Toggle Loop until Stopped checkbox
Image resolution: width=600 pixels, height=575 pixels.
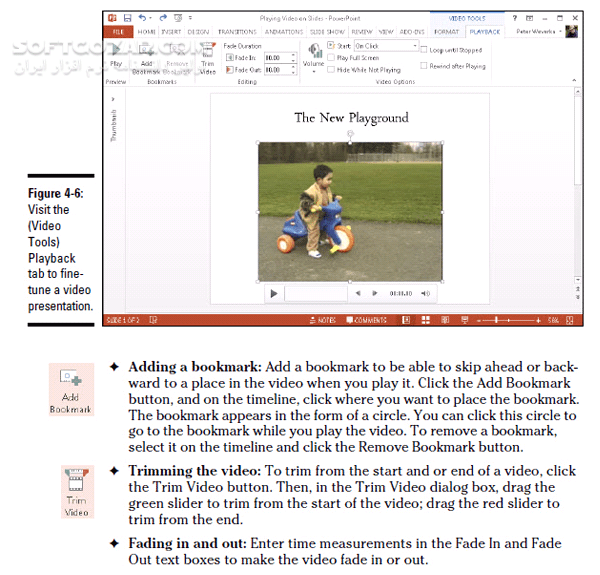[423, 49]
